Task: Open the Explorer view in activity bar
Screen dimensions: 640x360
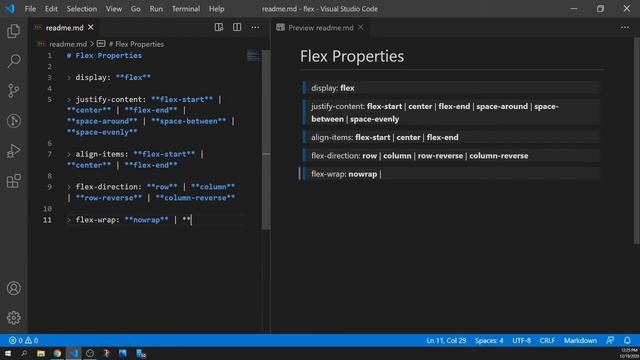Action: pyautogui.click(x=13, y=31)
